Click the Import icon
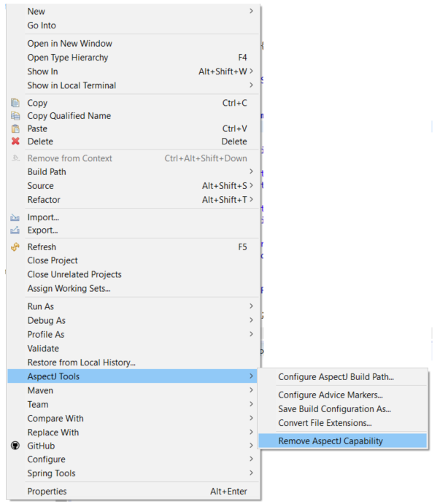 (x=15, y=217)
